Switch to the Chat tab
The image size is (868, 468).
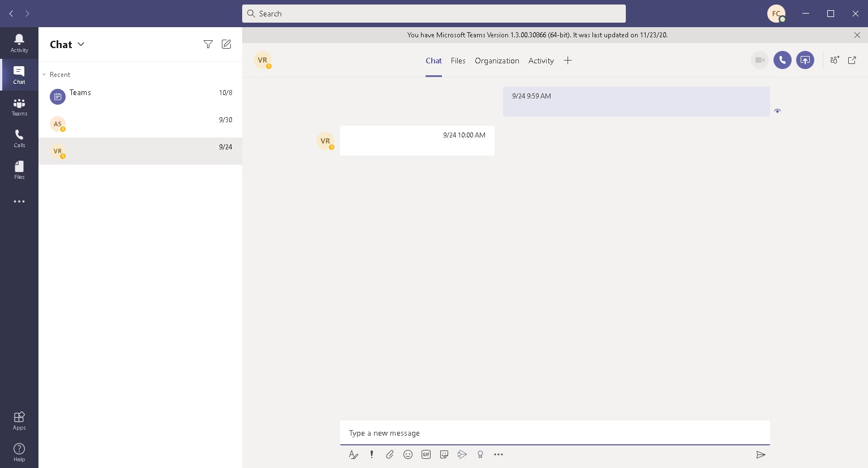pos(433,61)
